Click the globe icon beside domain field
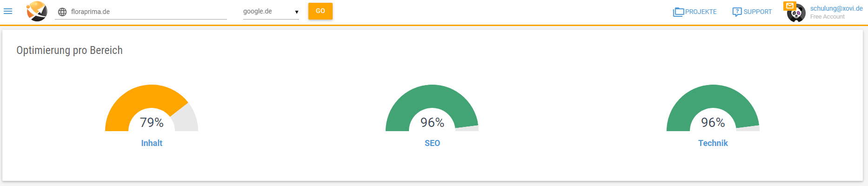Viewport: 868px width, 186px height. (62, 12)
